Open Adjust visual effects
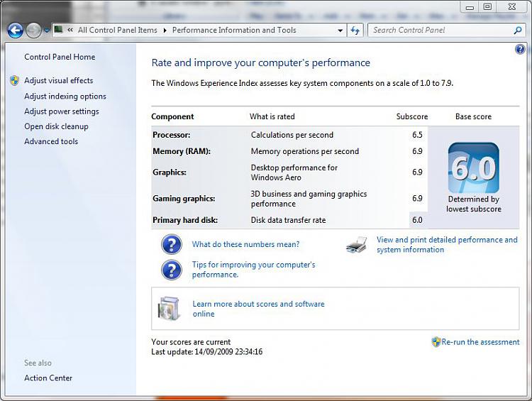The width and height of the screenshot is (532, 401). 58,80
